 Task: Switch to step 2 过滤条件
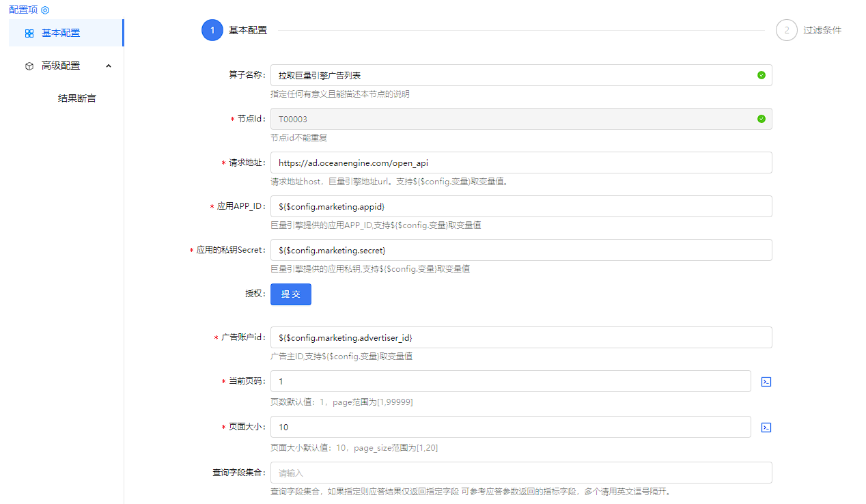pyautogui.click(x=787, y=30)
